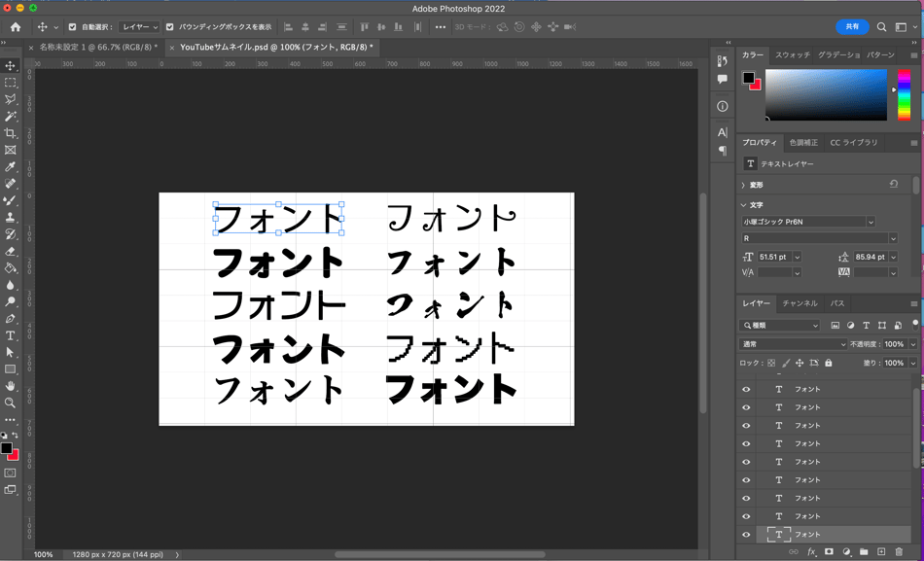924x561 pixels.
Task: Activate the Hand tool
Action: (x=11, y=386)
